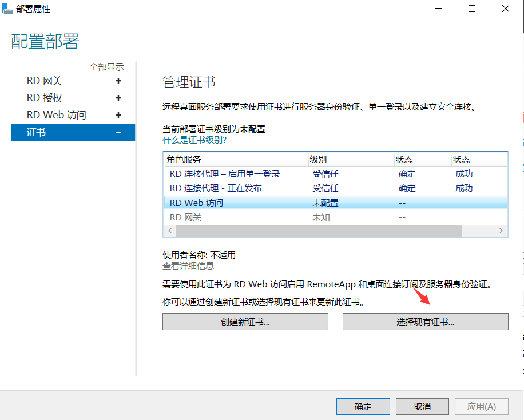524x420 pixels.
Task: Minimize the 部署属性 window
Action: point(439,9)
